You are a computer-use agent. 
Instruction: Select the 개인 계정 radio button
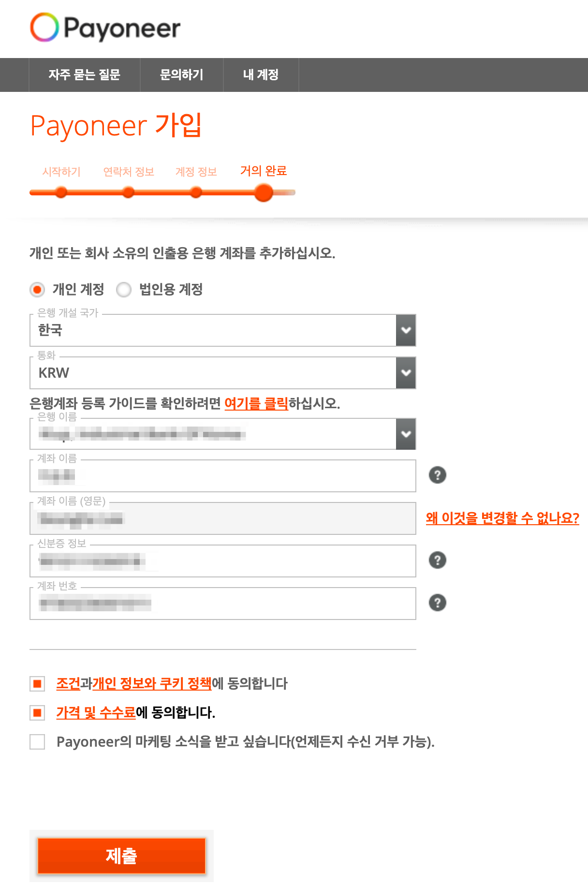tap(37, 290)
